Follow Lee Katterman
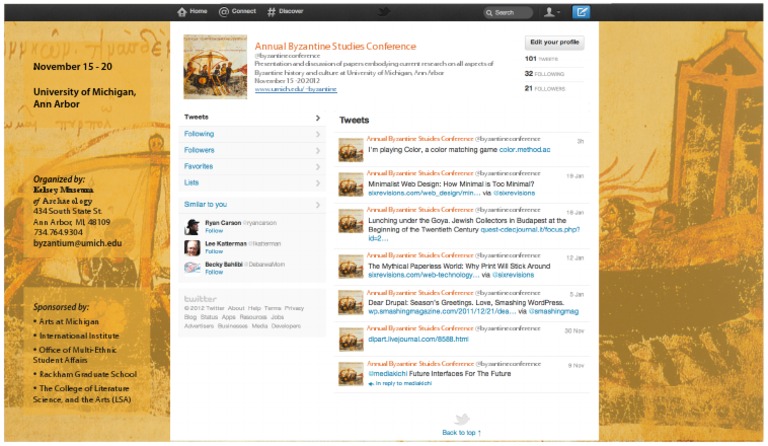Viewport: 768px width, 446px height. [214, 252]
